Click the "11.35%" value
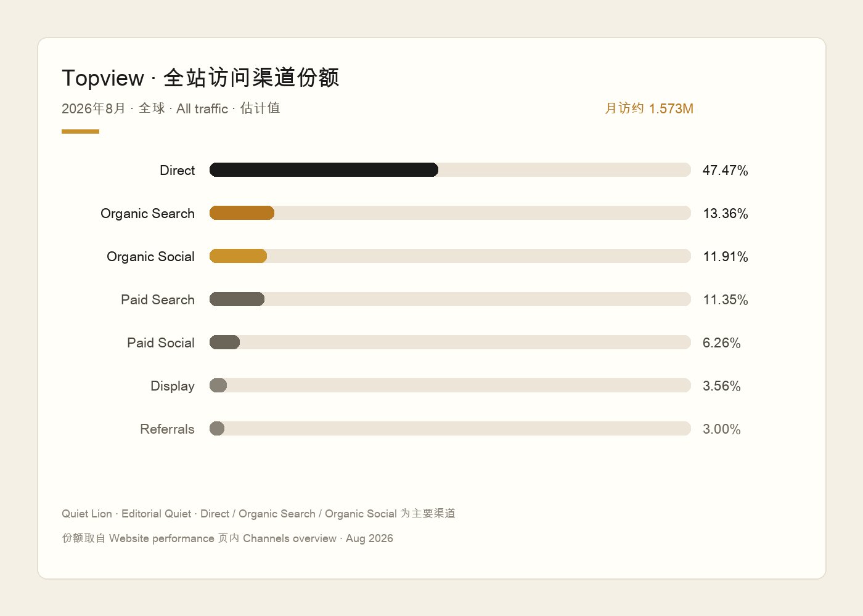 pos(726,299)
